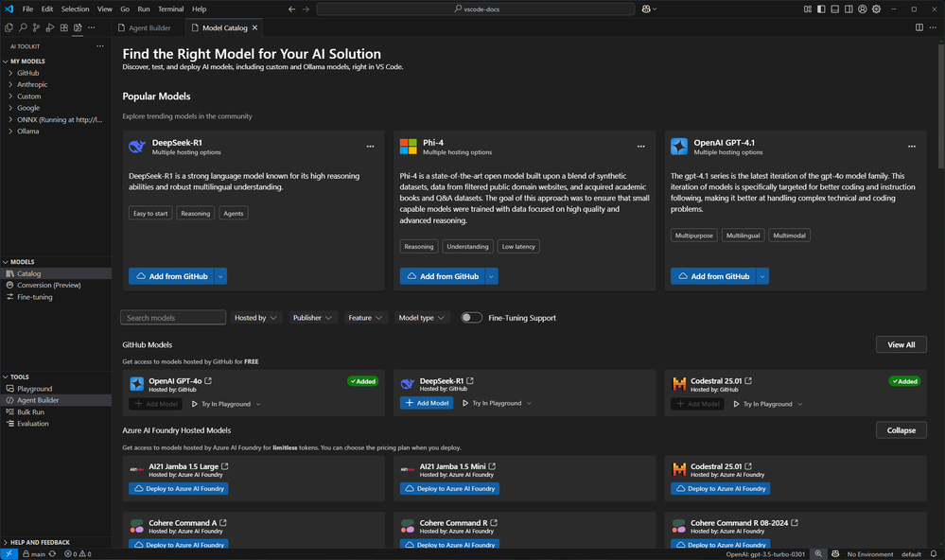Image resolution: width=945 pixels, height=560 pixels.
Task: Click View All for GitHub Models
Action: tap(901, 345)
